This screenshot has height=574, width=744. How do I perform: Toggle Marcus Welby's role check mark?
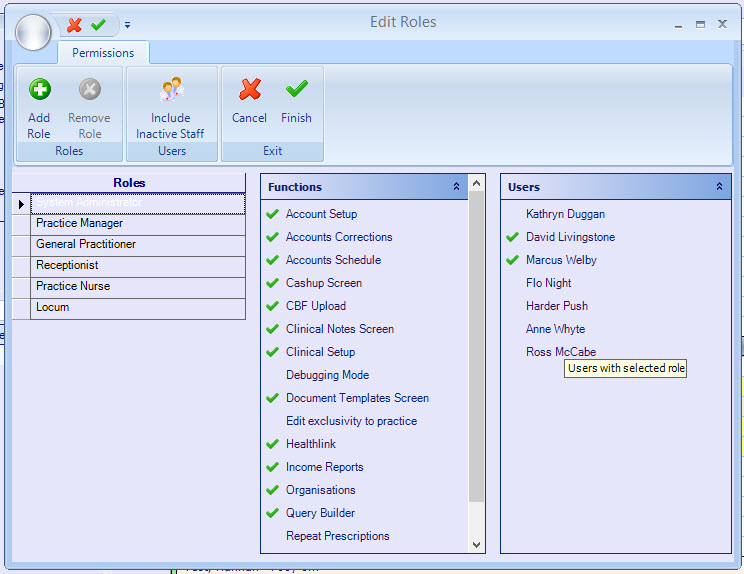pos(512,260)
